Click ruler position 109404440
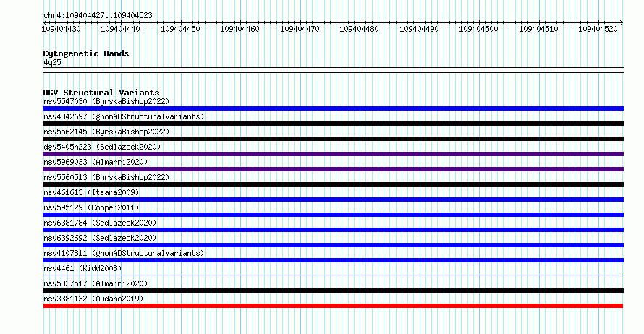The height and width of the screenshot is (334, 644). [120, 29]
